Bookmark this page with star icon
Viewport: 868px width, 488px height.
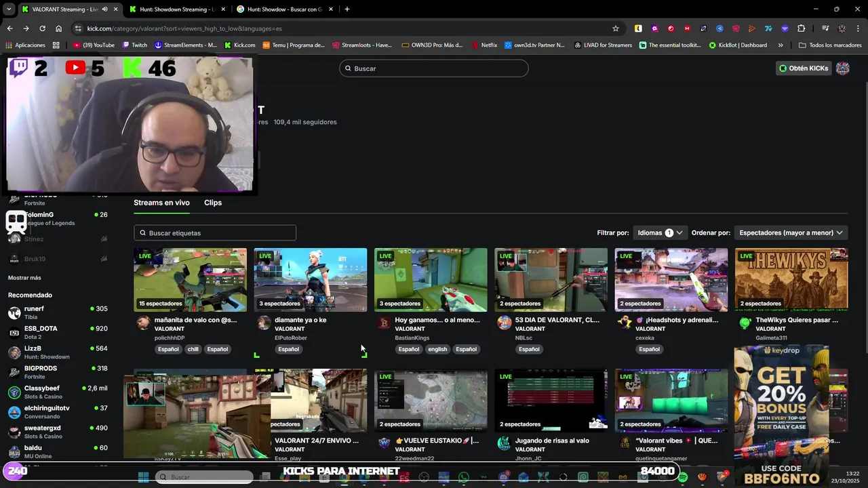tap(616, 28)
